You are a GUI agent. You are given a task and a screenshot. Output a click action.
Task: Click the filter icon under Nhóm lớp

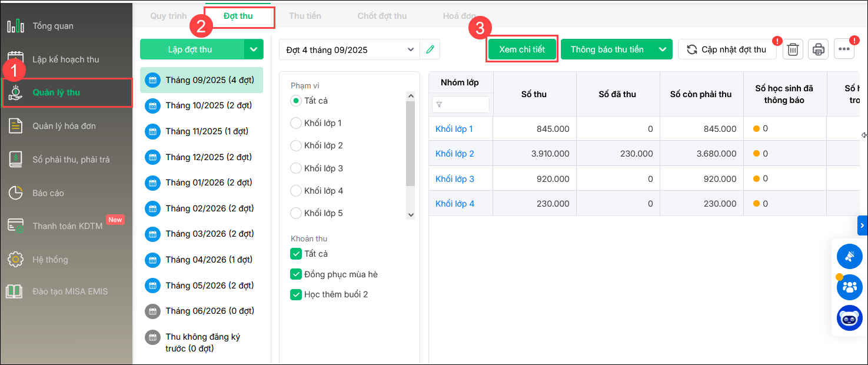click(440, 105)
